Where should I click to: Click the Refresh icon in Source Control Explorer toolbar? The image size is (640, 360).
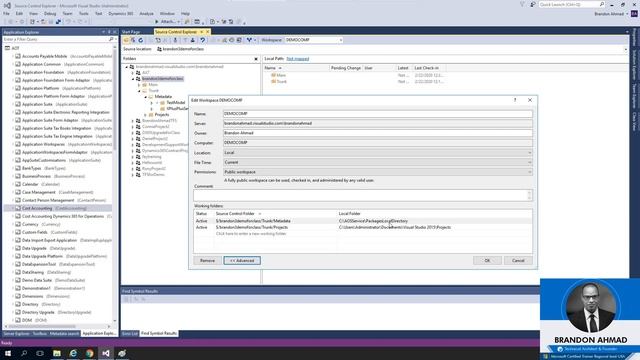coord(141,40)
